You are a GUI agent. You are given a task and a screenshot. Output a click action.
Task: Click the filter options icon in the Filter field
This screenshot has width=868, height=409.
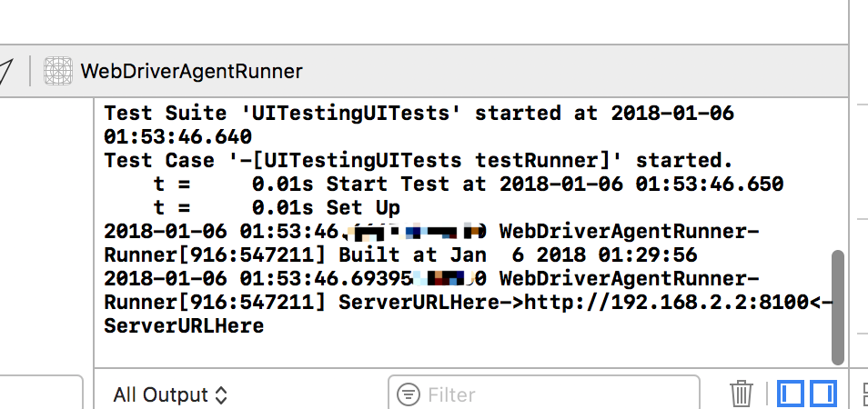click(x=409, y=394)
